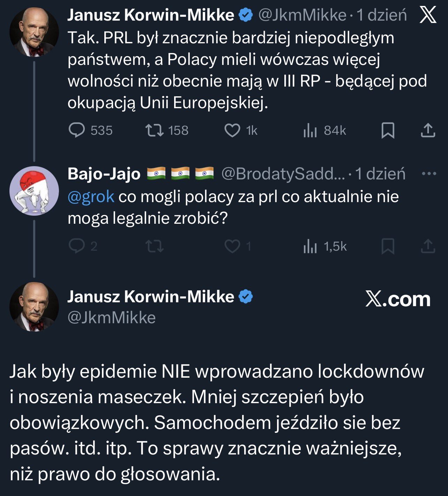
Task: Click the X.com logo in bottom tweet
Action: [398, 299]
